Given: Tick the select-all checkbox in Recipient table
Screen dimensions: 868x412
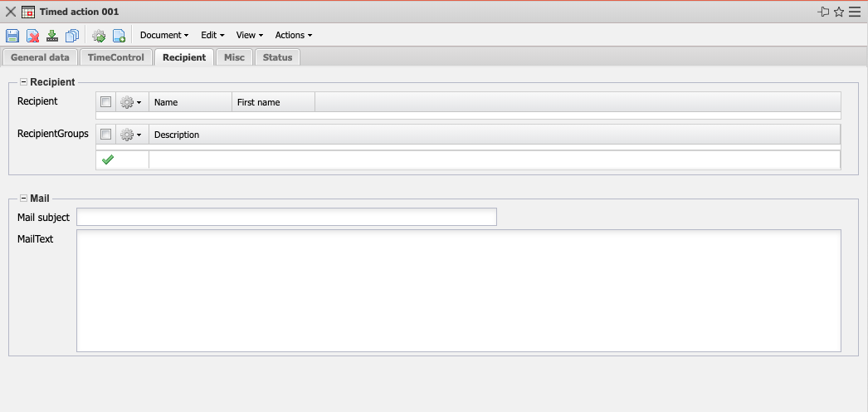Looking at the screenshot, I should click(105, 102).
